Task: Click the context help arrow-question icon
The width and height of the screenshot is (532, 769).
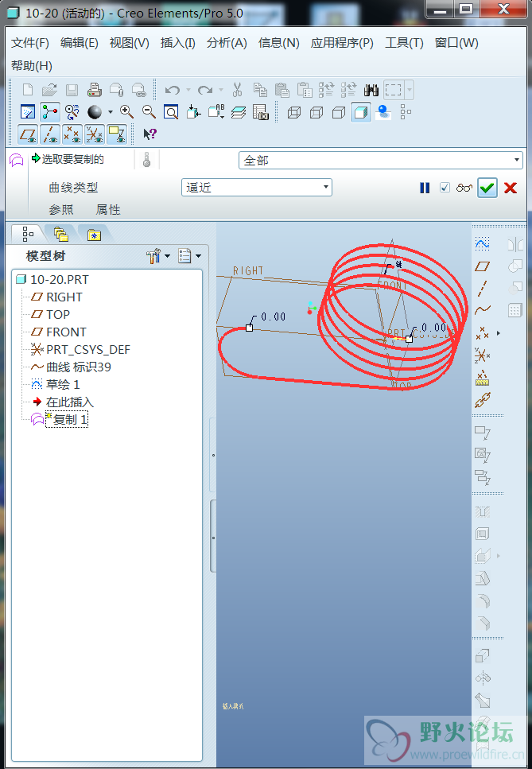Action: [150, 134]
